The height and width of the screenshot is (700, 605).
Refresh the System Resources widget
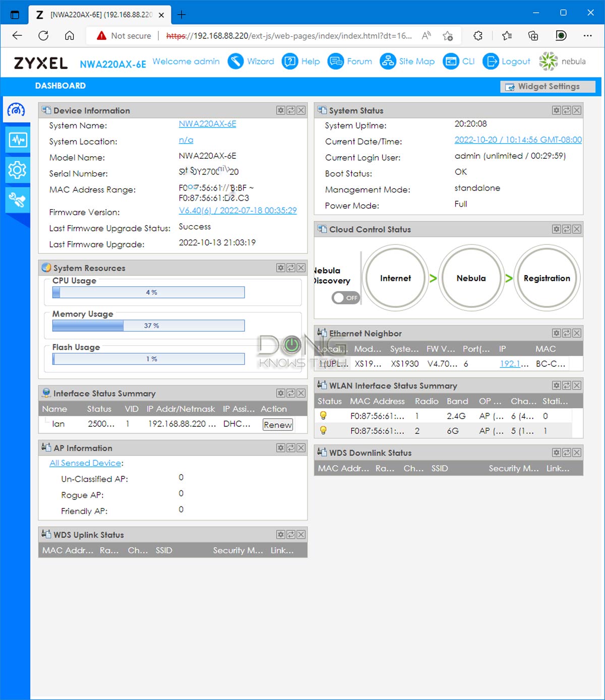pyautogui.click(x=291, y=268)
